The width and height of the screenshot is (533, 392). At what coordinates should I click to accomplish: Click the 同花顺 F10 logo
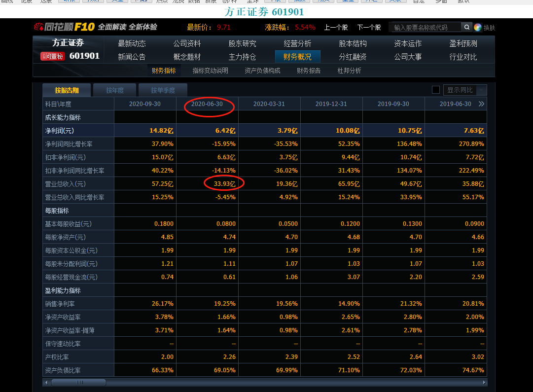pyautogui.click(x=65, y=27)
